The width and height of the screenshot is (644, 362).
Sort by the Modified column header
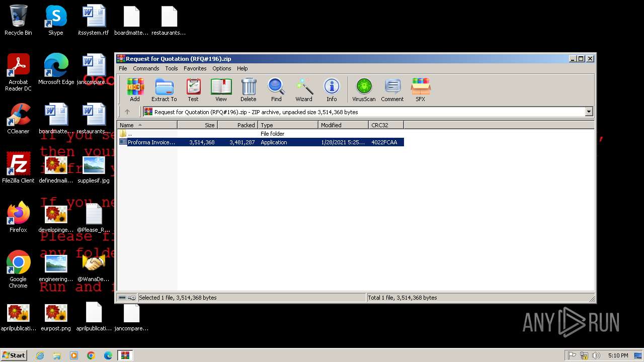(343, 125)
